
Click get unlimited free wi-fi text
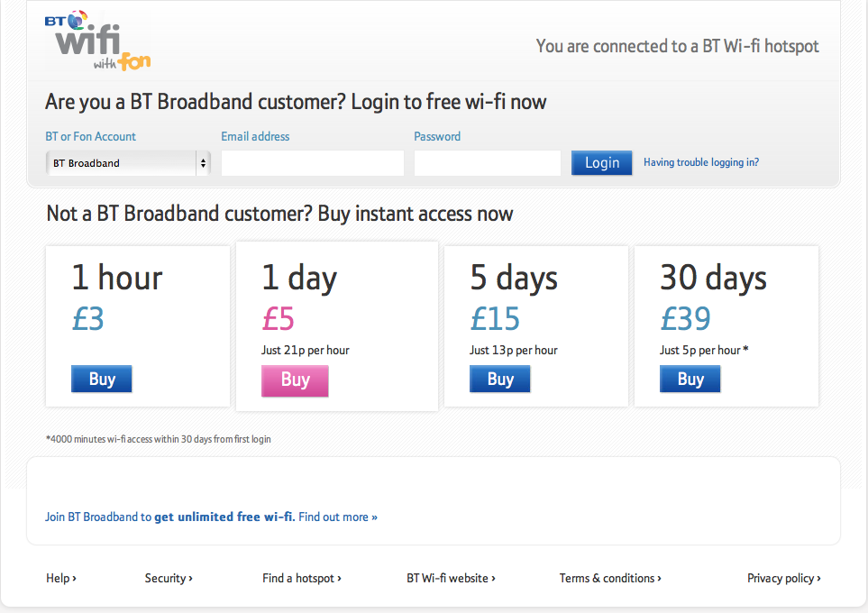coord(224,517)
